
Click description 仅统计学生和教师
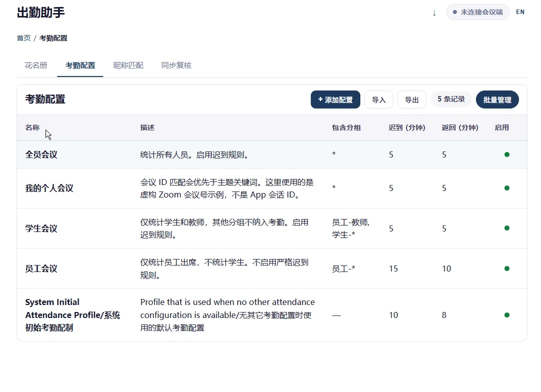(224, 228)
